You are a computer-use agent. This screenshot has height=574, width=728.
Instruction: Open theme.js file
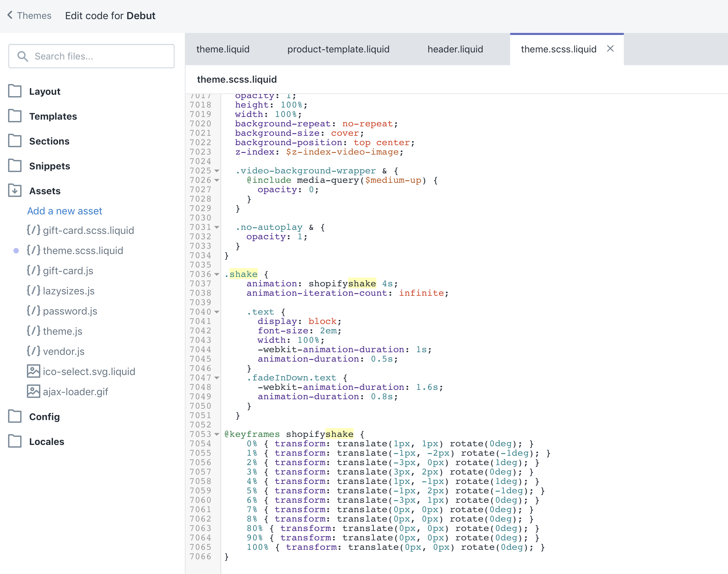63,331
